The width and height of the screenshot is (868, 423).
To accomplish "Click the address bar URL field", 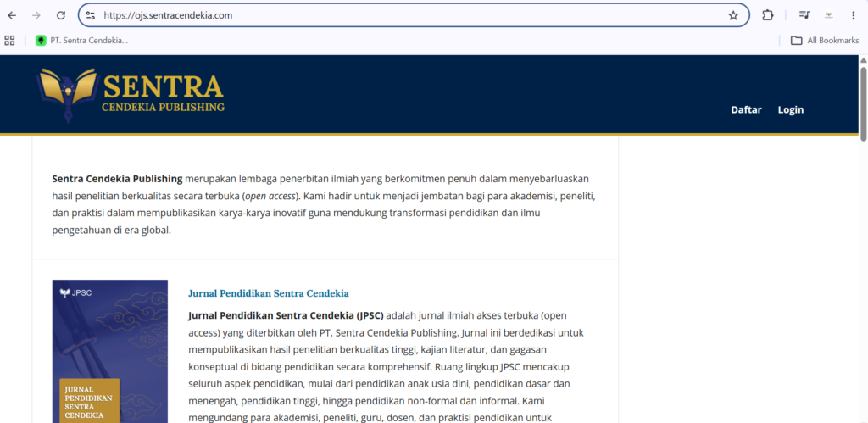I will coord(413,15).
